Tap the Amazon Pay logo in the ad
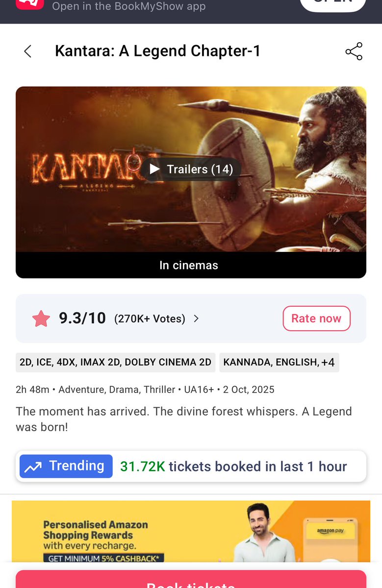This screenshot has width=382, height=588. 330,530
